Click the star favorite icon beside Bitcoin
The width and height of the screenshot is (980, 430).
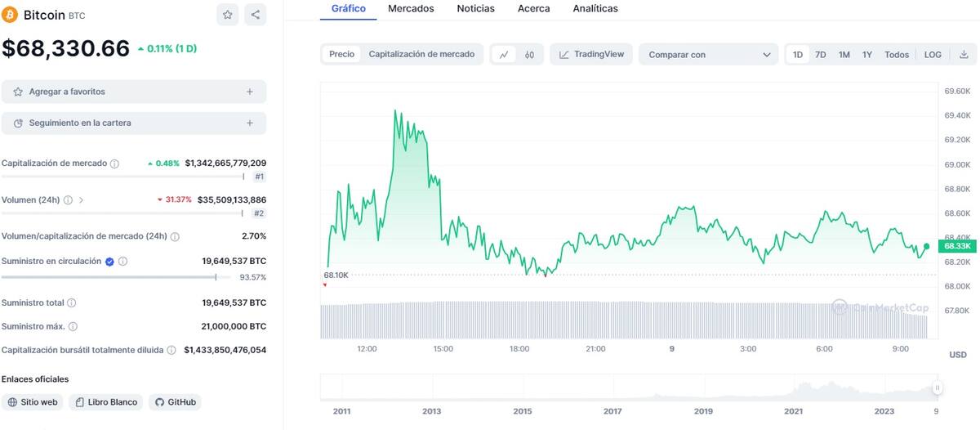[x=228, y=15]
